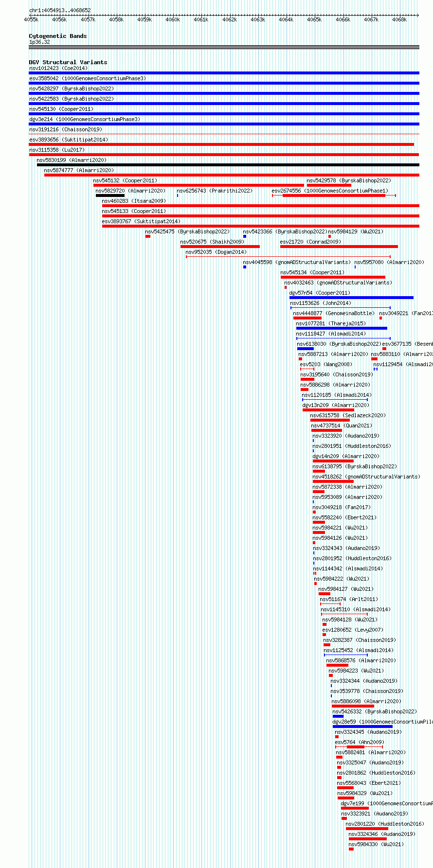The image size is (433, 868).
Task: Select nsv1125452 (Alsmadi2014) label
Action: pyautogui.click(x=359, y=650)
